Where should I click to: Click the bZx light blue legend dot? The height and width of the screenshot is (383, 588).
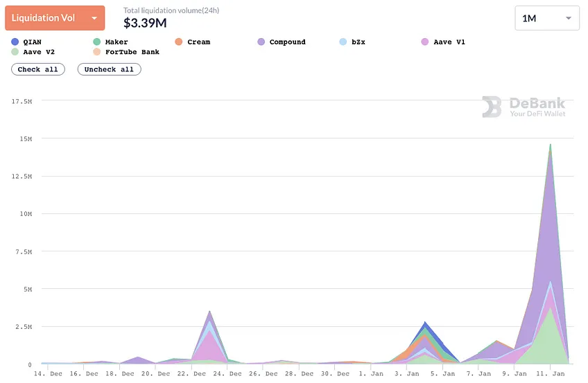[343, 42]
